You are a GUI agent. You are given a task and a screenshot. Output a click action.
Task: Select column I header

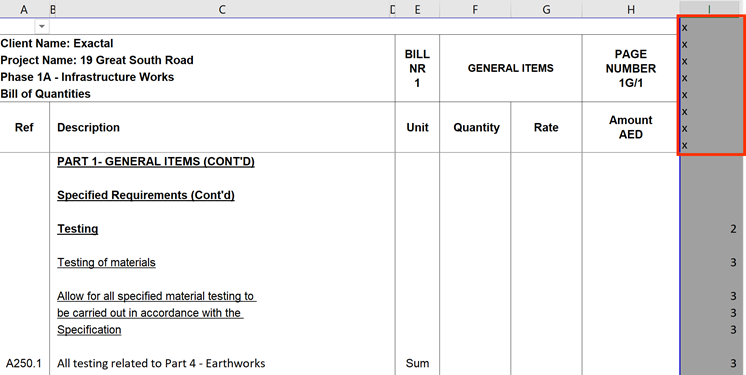[709, 9]
